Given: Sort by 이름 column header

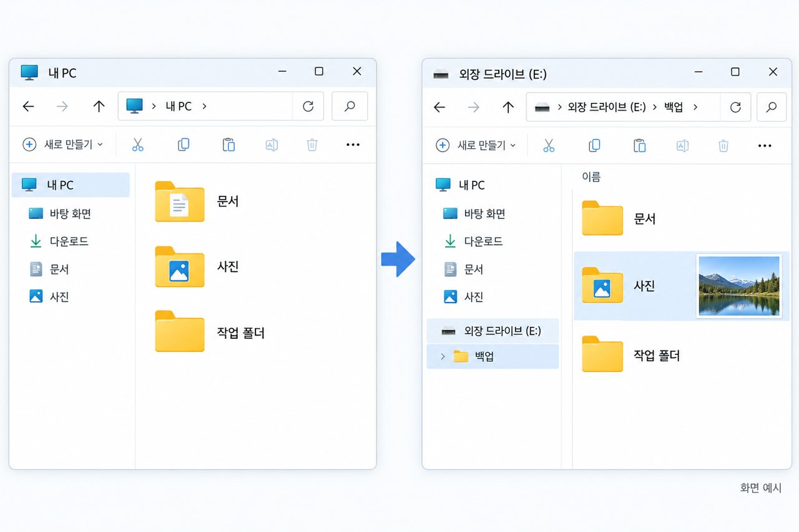Looking at the screenshot, I should click(x=591, y=177).
